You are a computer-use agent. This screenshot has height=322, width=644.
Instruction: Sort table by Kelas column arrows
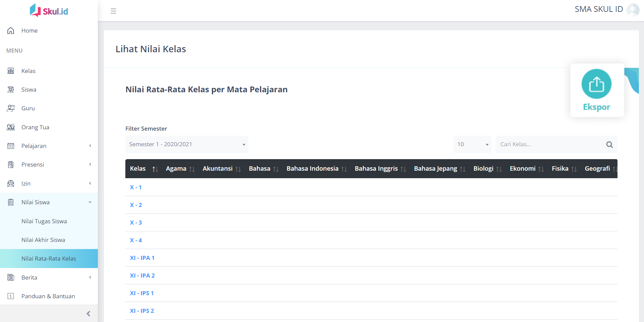pyautogui.click(x=155, y=169)
